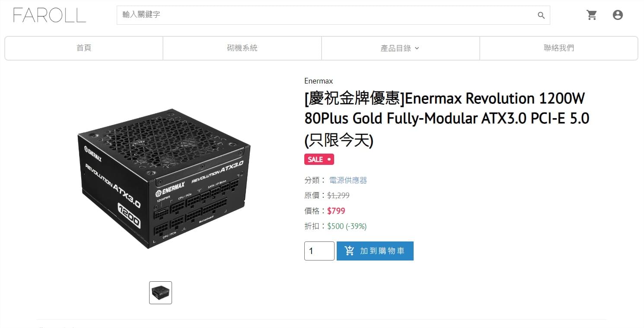
Task: Expand the 產品目錄 dropdown chevron
Action: 417,48
